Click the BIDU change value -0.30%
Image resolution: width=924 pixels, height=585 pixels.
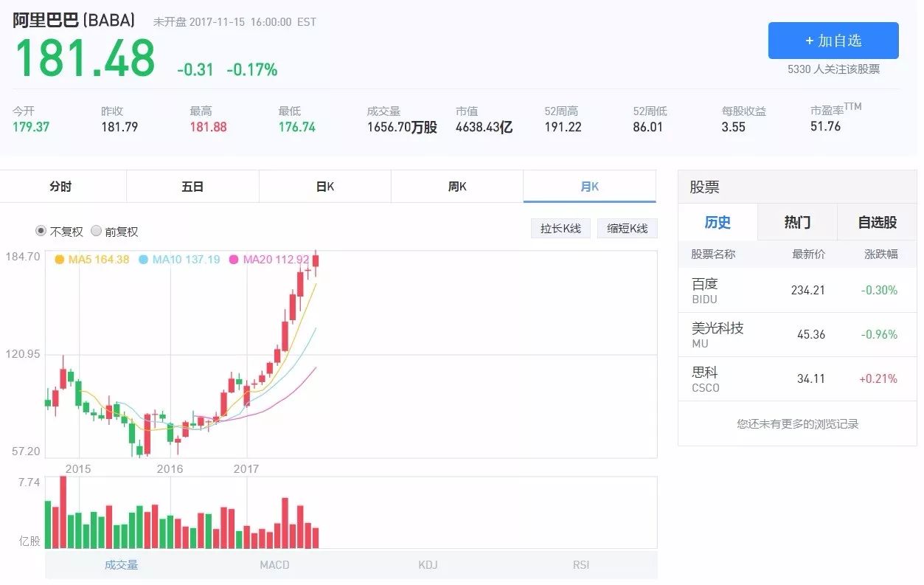(879, 291)
